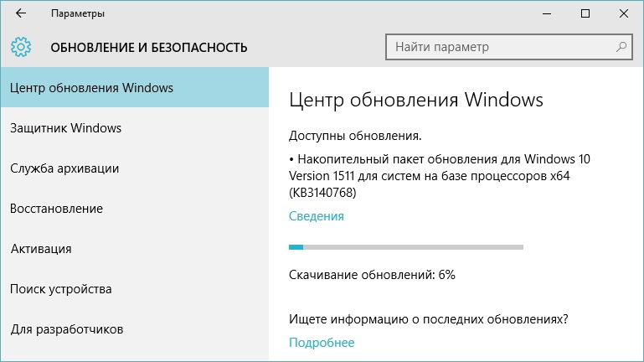Focus the Найти параметр search field
This screenshot has width=644, height=362.
509,47
